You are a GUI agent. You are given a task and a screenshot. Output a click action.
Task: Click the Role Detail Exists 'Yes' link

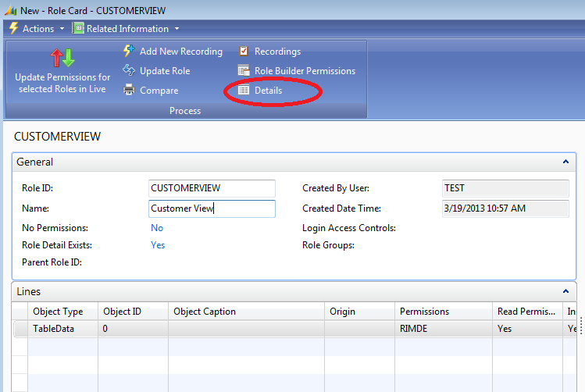[158, 245]
